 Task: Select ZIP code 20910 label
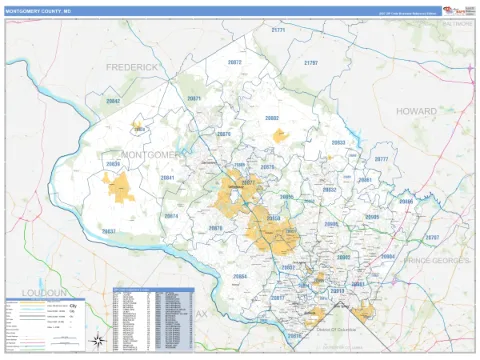pyautogui.click(x=337, y=291)
